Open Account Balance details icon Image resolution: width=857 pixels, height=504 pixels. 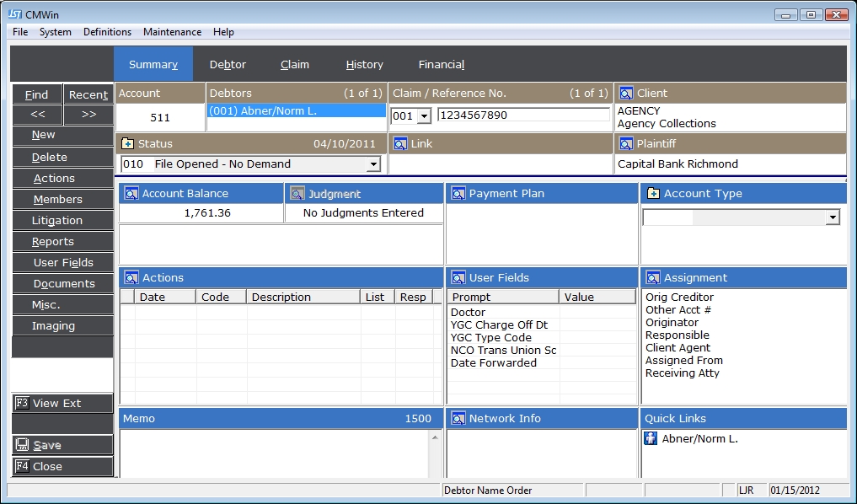[x=131, y=194]
